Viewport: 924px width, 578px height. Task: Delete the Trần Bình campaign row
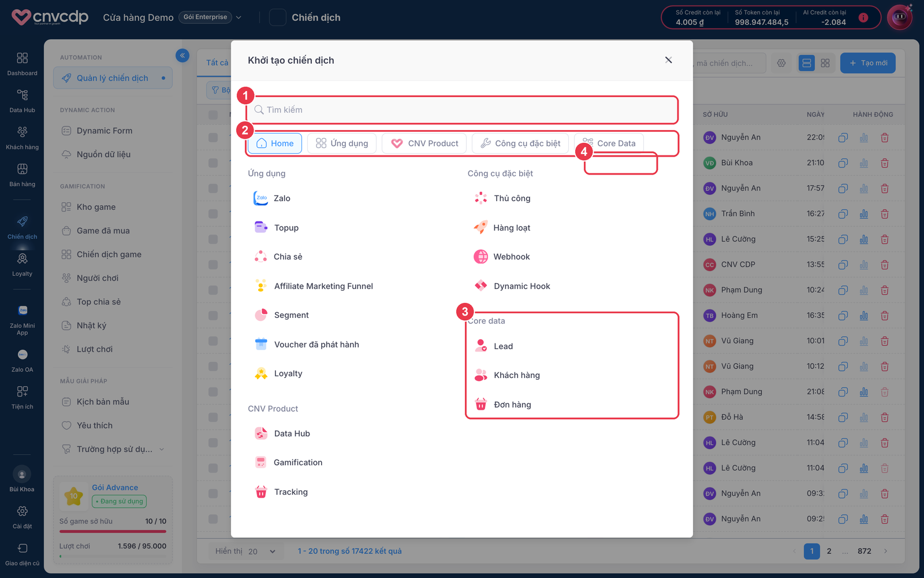pos(885,214)
